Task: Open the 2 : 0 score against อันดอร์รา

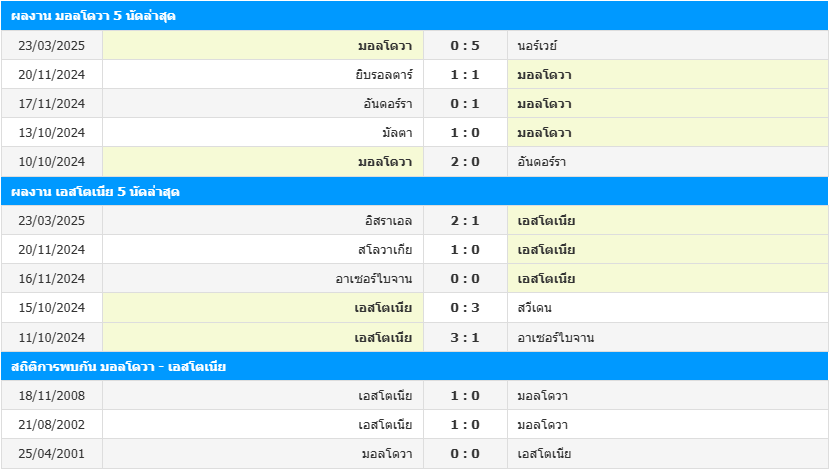Action: click(x=465, y=162)
